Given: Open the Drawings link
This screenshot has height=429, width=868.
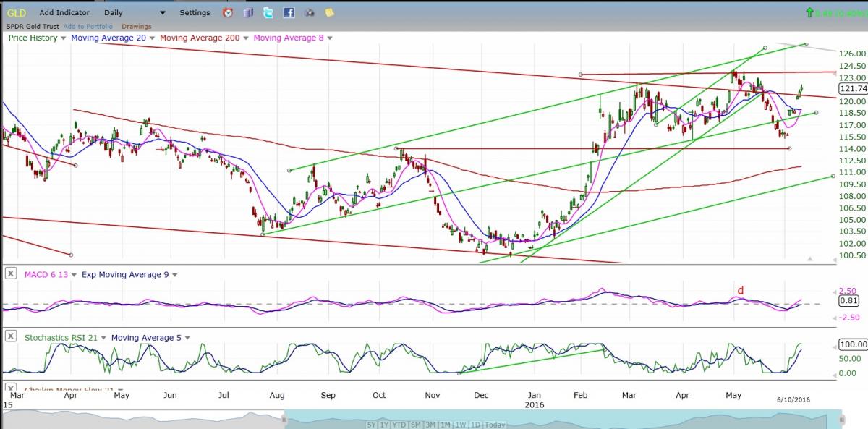Looking at the screenshot, I should (x=137, y=26).
